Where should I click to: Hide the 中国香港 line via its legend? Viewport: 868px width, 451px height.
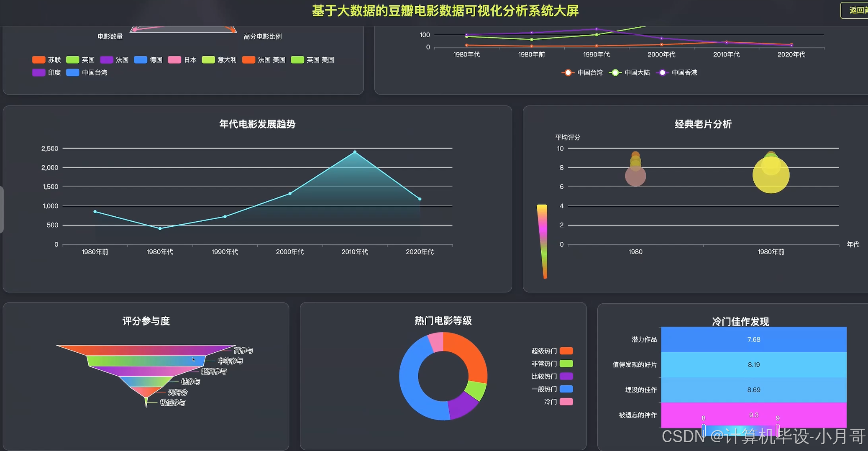(x=677, y=72)
